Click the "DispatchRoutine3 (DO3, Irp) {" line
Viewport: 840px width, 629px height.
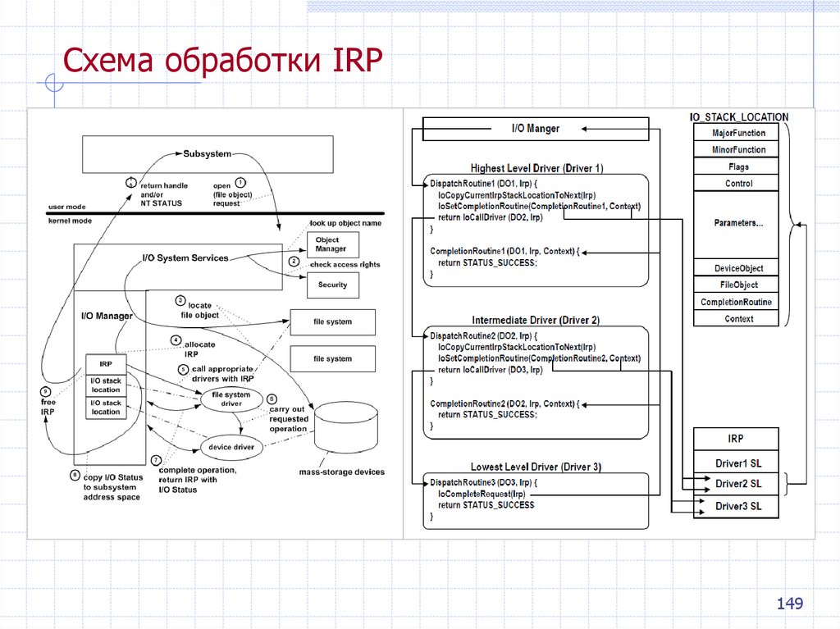pos(483,483)
